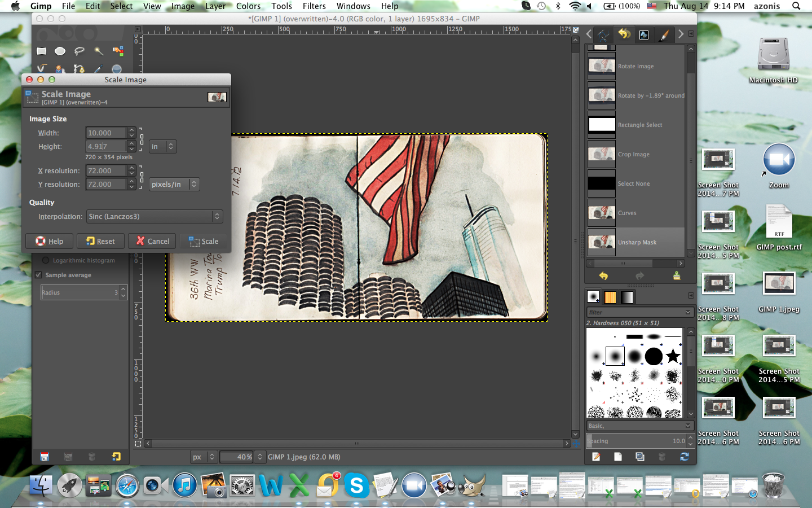Refresh brushes icon

click(684, 457)
